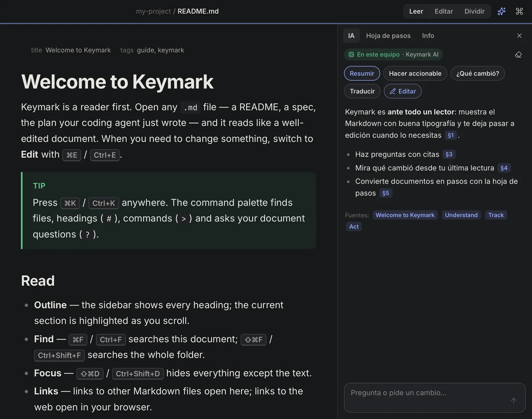Open the command palette icon
The image size is (532, 419).
(x=519, y=11)
